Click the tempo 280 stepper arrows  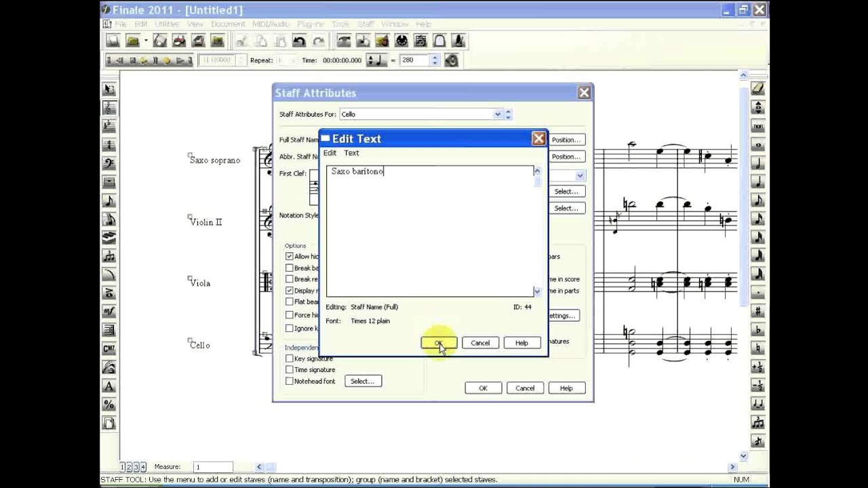435,60
